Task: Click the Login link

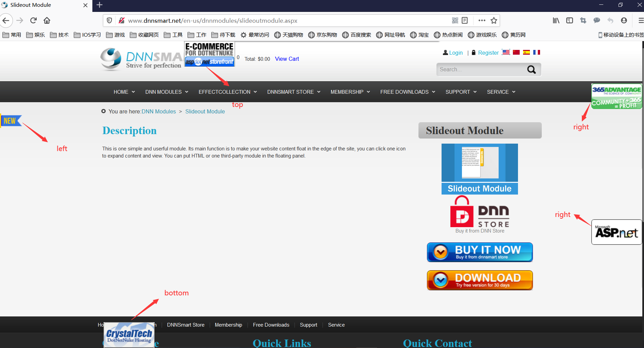Action: 456,53
